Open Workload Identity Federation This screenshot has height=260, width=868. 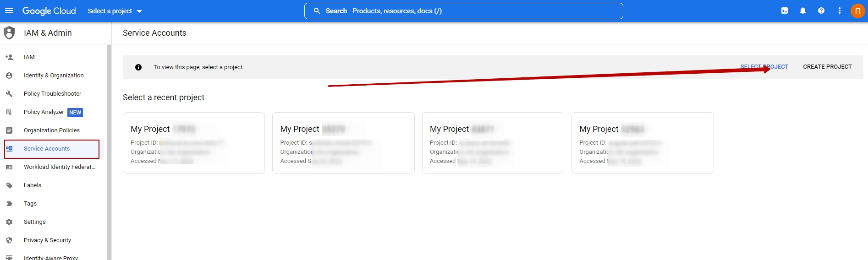point(60,167)
